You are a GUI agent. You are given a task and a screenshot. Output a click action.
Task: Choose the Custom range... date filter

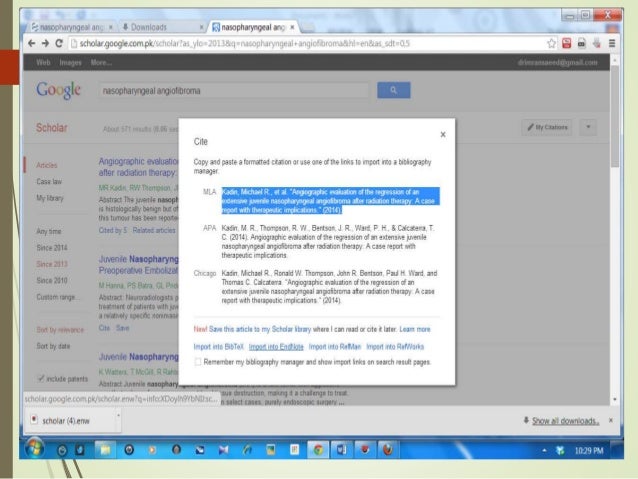click(58, 297)
